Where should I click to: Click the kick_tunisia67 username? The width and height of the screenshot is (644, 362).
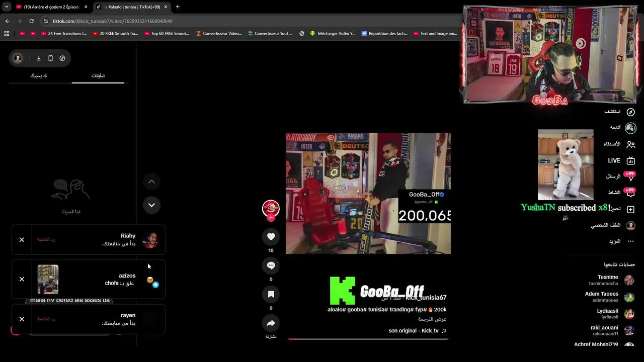[426, 298]
